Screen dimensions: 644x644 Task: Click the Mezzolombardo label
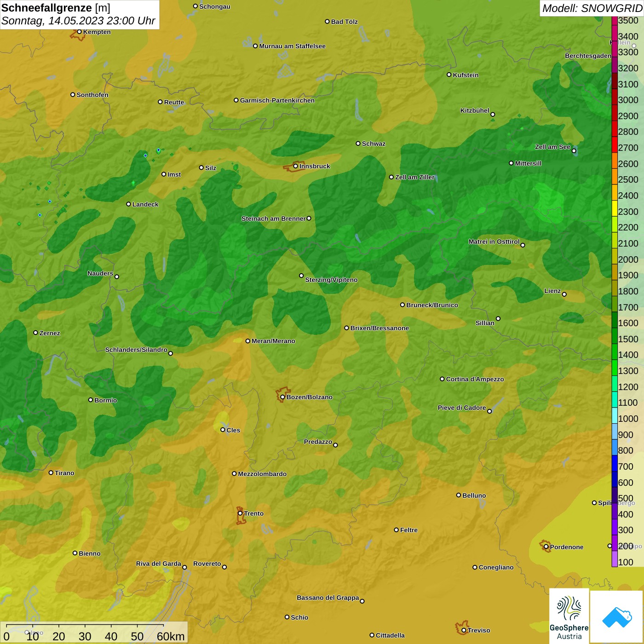coord(262,474)
